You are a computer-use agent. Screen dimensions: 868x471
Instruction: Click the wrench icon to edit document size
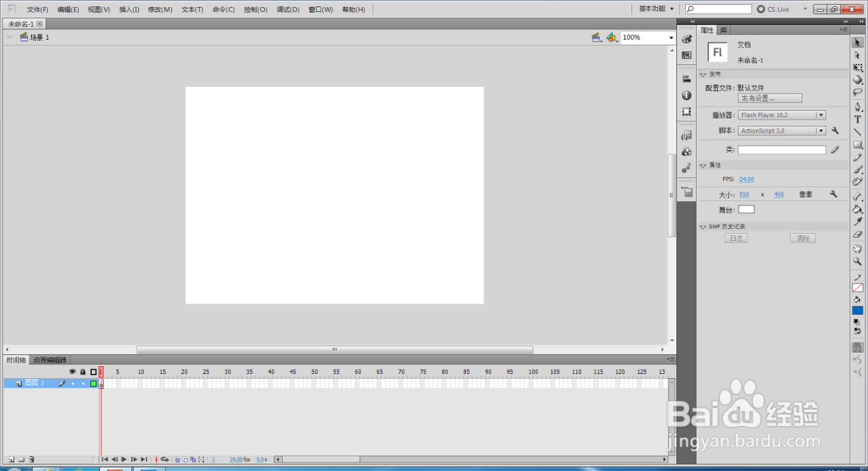[833, 194]
